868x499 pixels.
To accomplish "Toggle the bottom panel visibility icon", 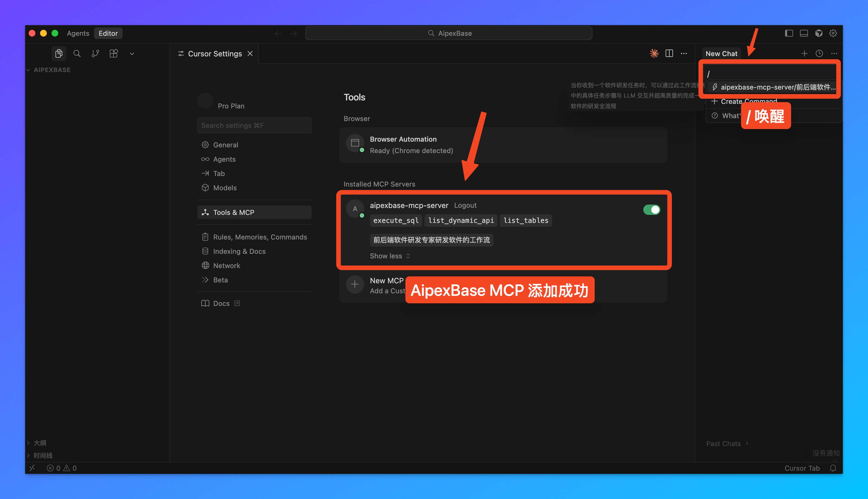I will pyautogui.click(x=804, y=33).
